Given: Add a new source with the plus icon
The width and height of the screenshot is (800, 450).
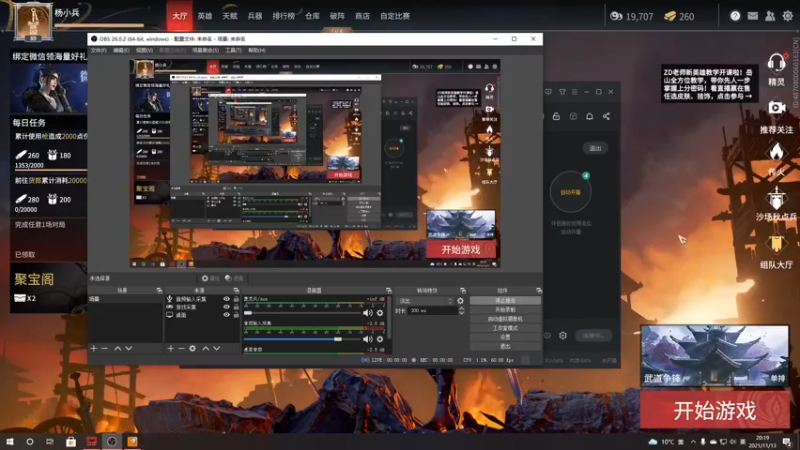Looking at the screenshot, I should point(170,348).
